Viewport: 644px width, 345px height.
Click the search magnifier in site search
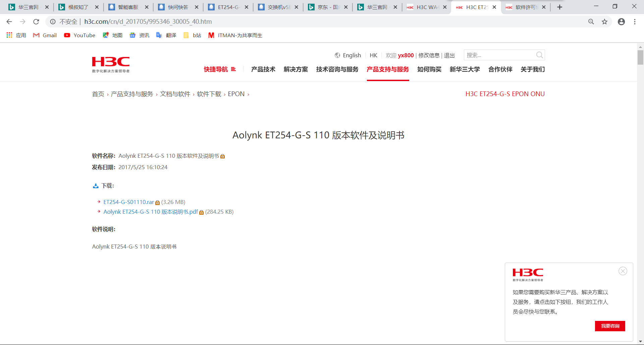539,55
